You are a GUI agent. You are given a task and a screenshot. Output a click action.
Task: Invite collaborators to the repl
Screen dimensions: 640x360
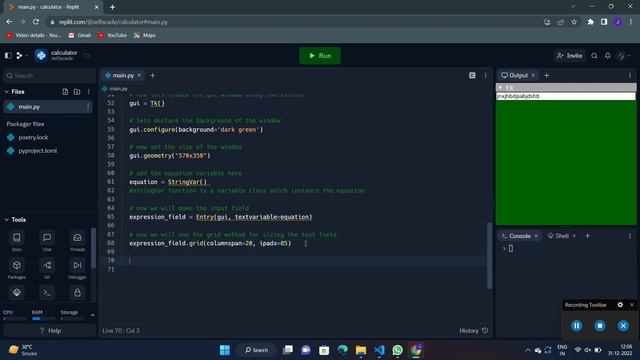[x=569, y=56]
